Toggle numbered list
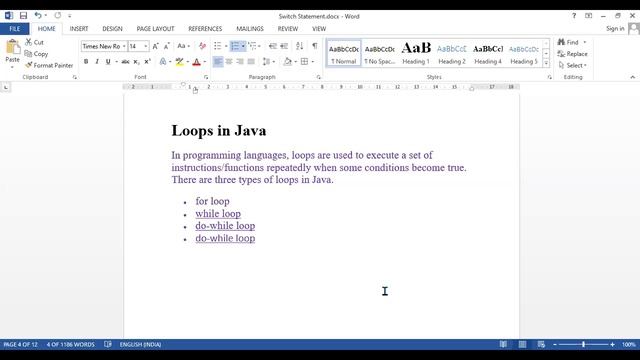Image resolution: width=640 pixels, height=360 pixels. click(x=235, y=46)
